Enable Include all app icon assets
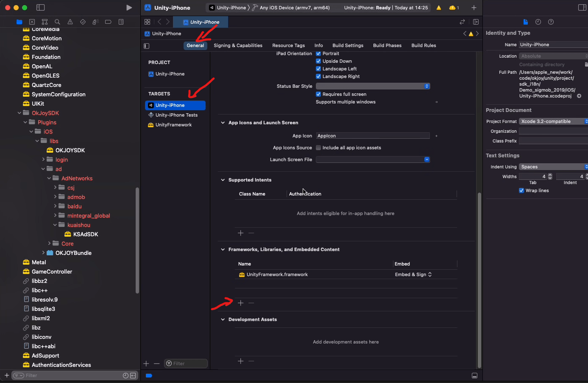This screenshot has height=383, width=588. (318, 148)
